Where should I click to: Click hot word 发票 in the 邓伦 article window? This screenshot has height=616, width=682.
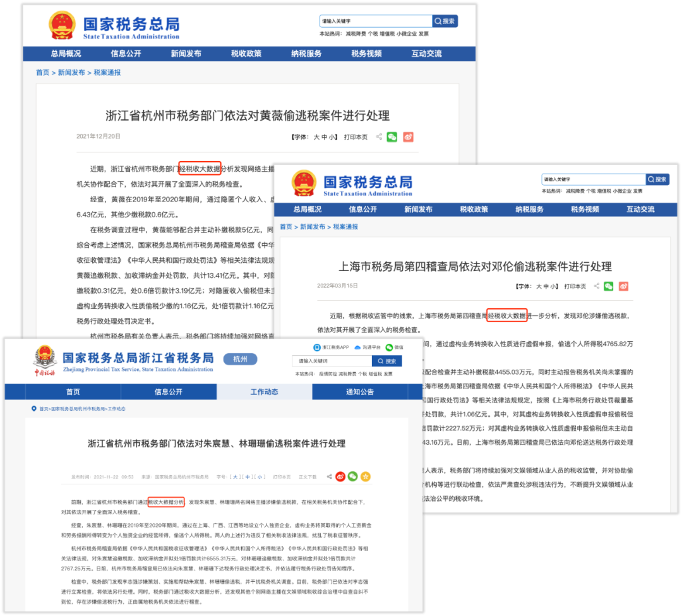tap(638, 191)
